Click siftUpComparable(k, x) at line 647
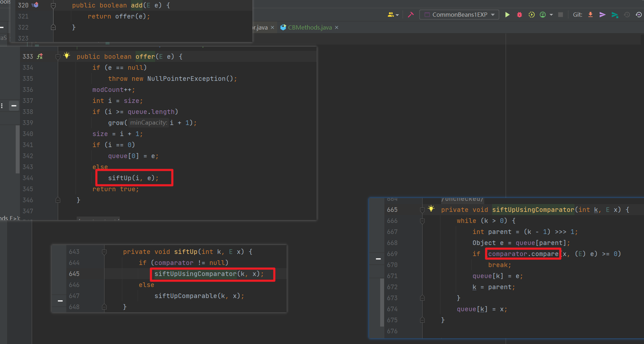Screen dimensions: 644x344 (x=199, y=296)
